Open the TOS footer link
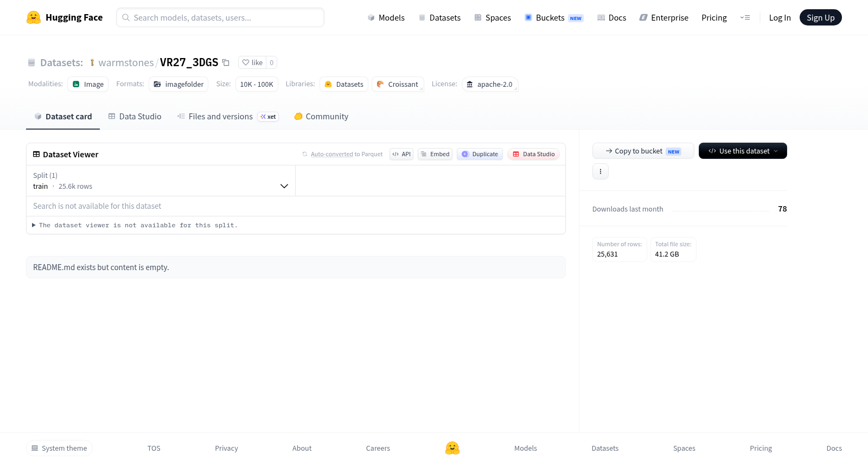Viewport: 868px width, 467px height. (x=154, y=448)
